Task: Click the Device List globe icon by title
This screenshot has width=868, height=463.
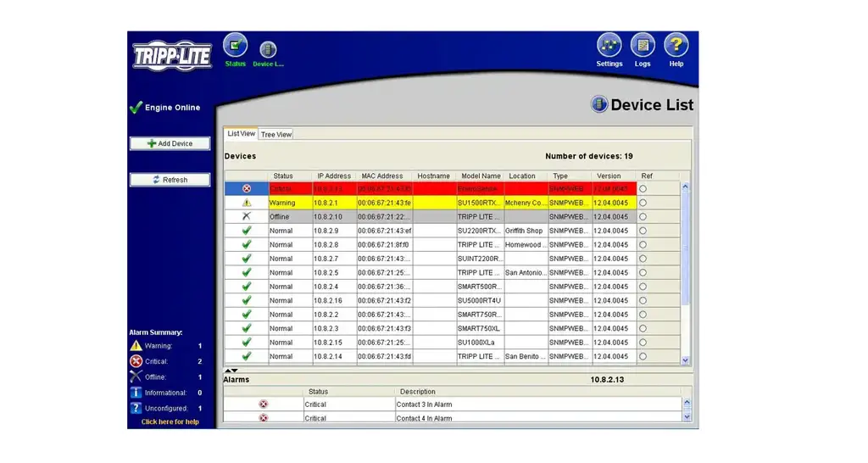Action: tap(599, 104)
